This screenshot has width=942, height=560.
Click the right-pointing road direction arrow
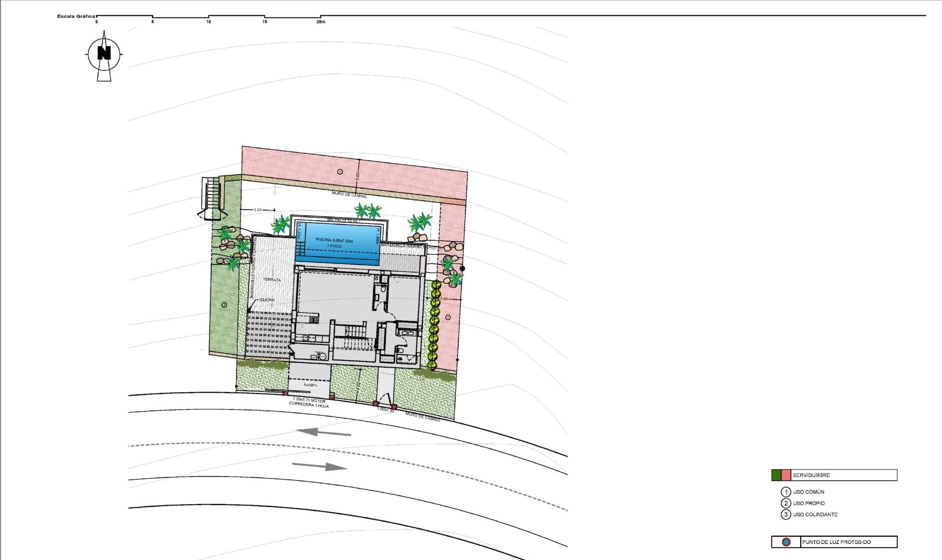[320, 466]
